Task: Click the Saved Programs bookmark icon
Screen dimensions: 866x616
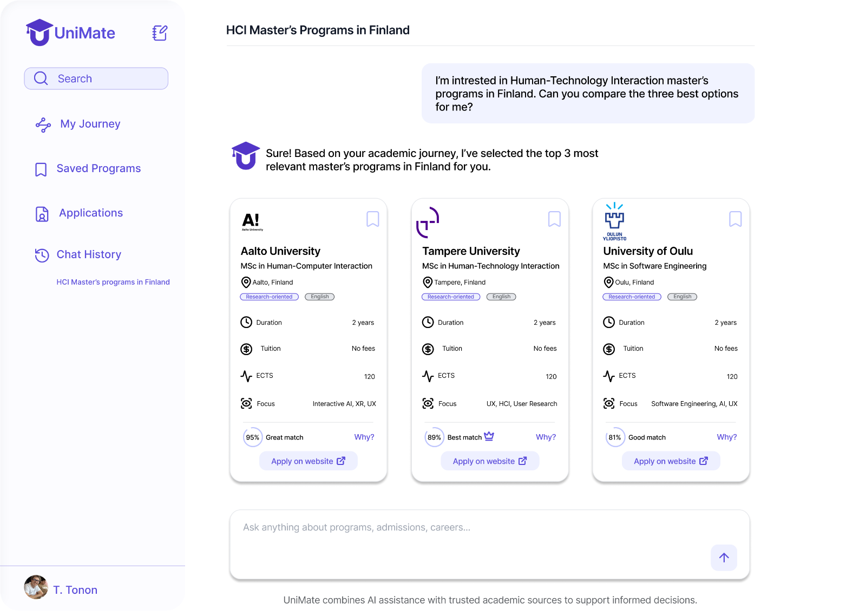Action: tap(41, 169)
